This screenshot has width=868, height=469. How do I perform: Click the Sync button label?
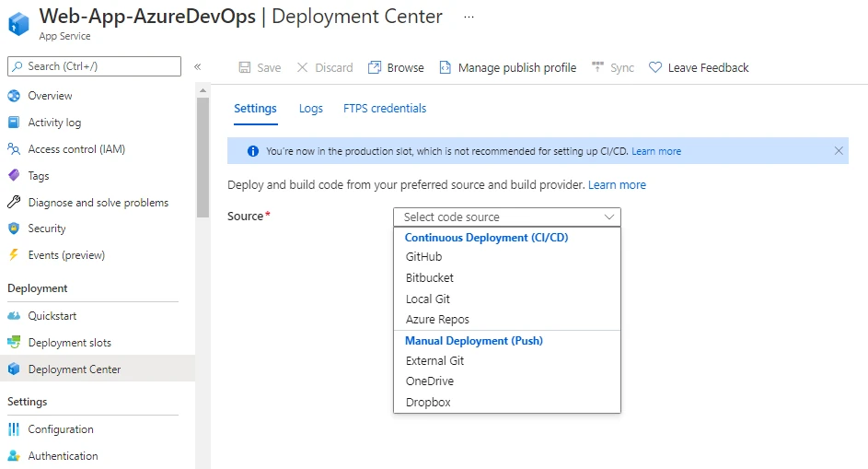(622, 67)
